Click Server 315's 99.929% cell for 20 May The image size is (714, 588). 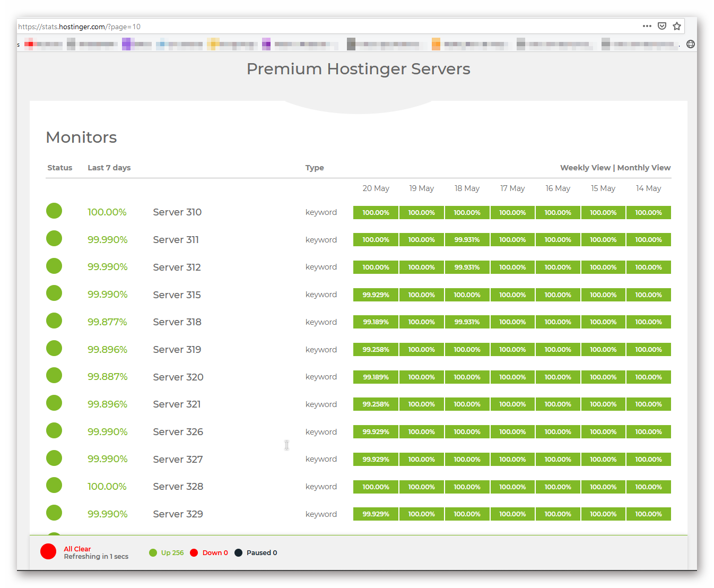point(376,295)
